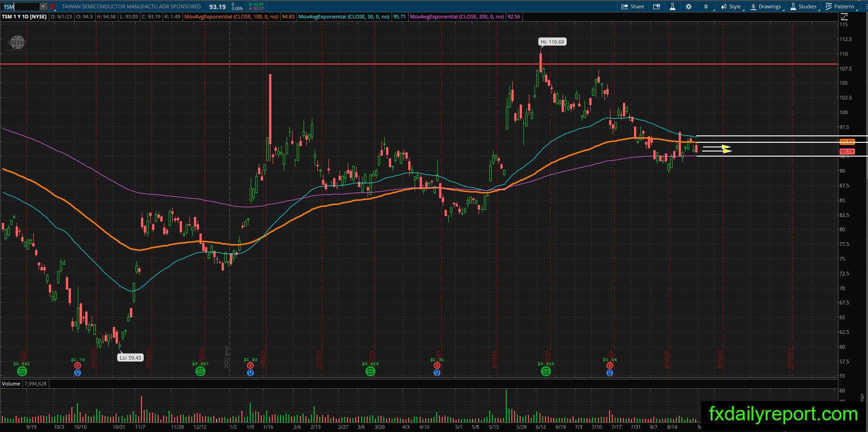Click the red earnings phone icon under $1.82

tap(250, 366)
